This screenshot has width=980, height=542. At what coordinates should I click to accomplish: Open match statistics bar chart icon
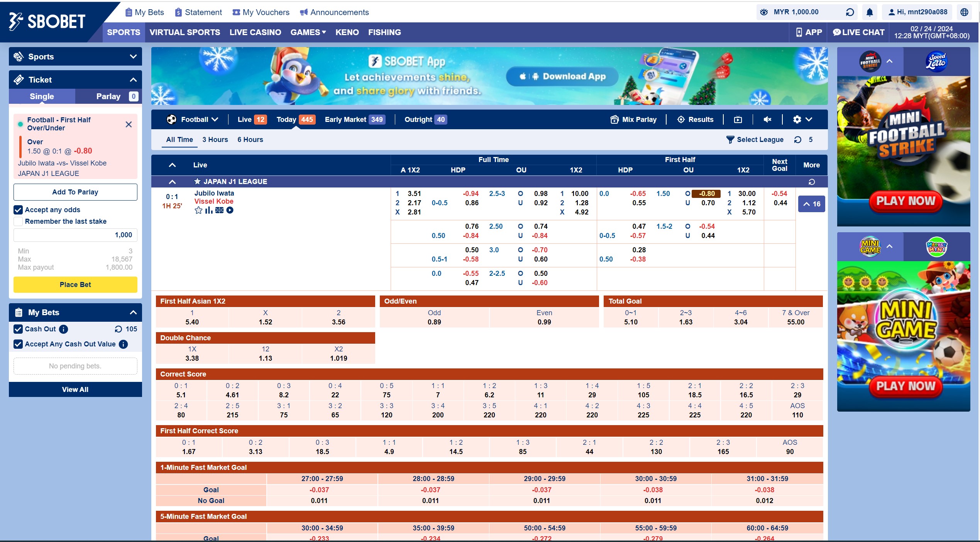[209, 210]
